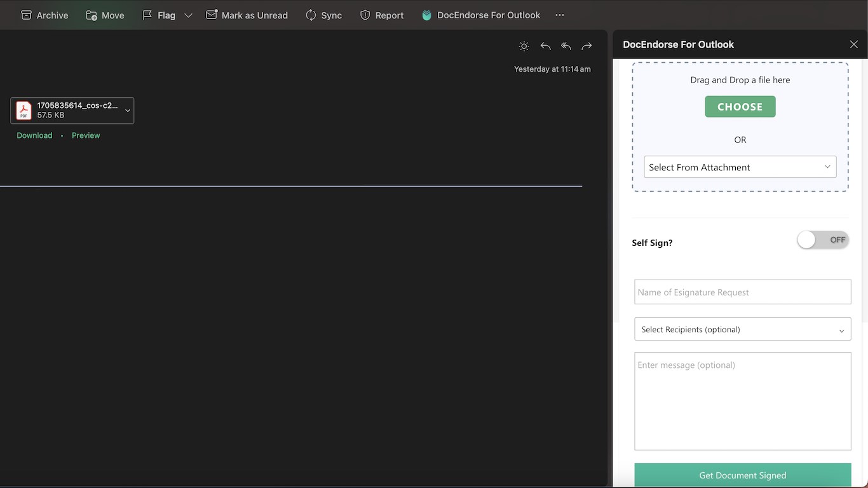
Task: Open Select Recipients dropdown
Action: click(743, 329)
